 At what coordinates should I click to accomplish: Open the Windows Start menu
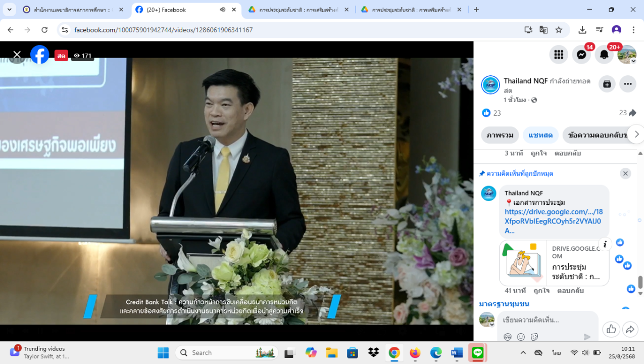click(163, 352)
